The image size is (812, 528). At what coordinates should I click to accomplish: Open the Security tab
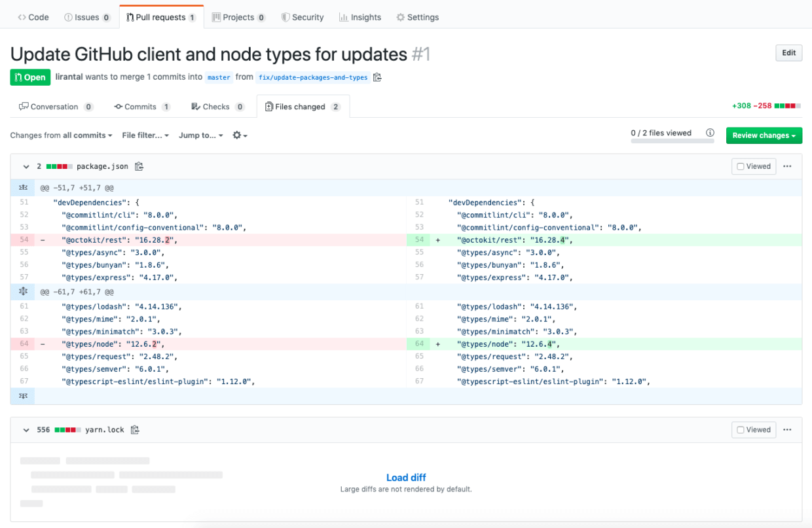[303, 17]
